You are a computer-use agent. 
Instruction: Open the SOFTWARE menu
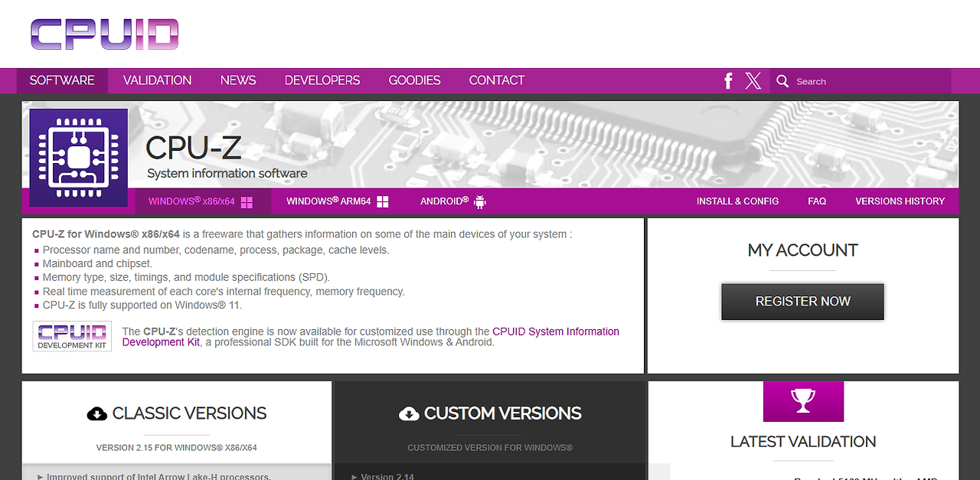click(x=62, y=80)
